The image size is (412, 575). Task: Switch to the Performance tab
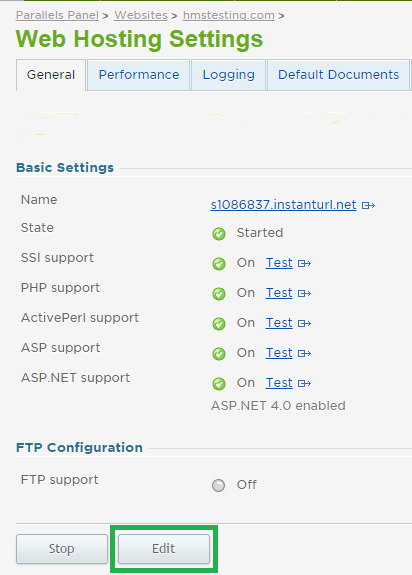139,75
